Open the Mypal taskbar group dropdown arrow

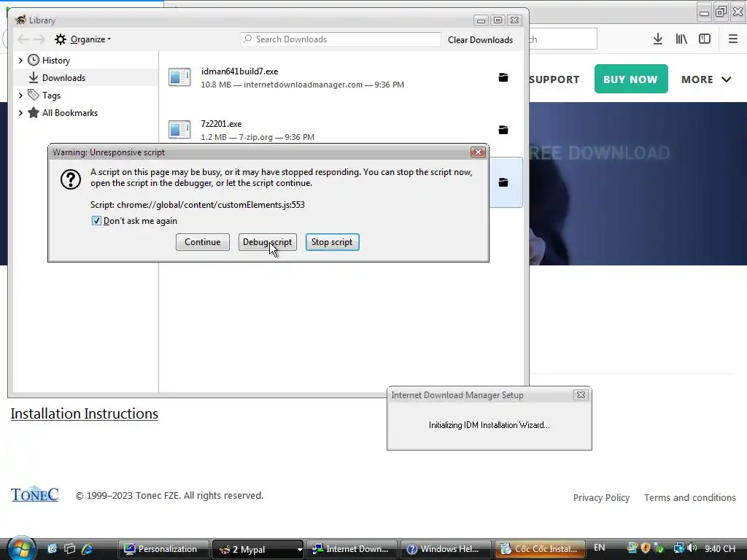[x=300, y=549]
